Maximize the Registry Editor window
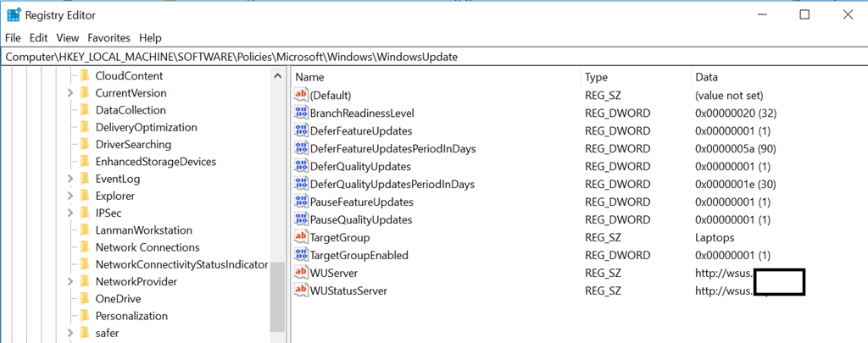The height and width of the screenshot is (343, 868). coord(804,15)
